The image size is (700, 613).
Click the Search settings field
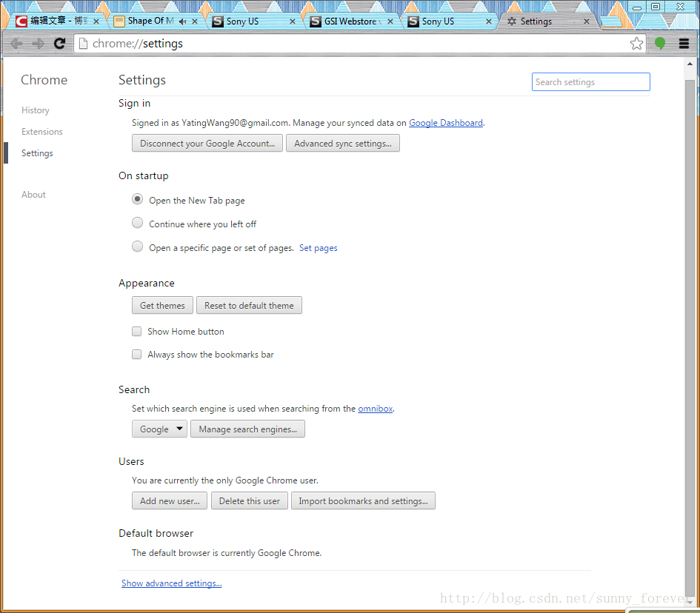tap(590, 81)
